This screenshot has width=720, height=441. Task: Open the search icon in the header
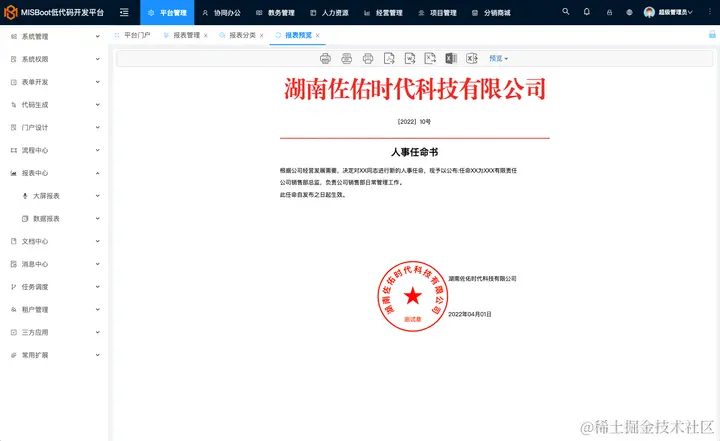pyautogui.click(x=566, y=11)
